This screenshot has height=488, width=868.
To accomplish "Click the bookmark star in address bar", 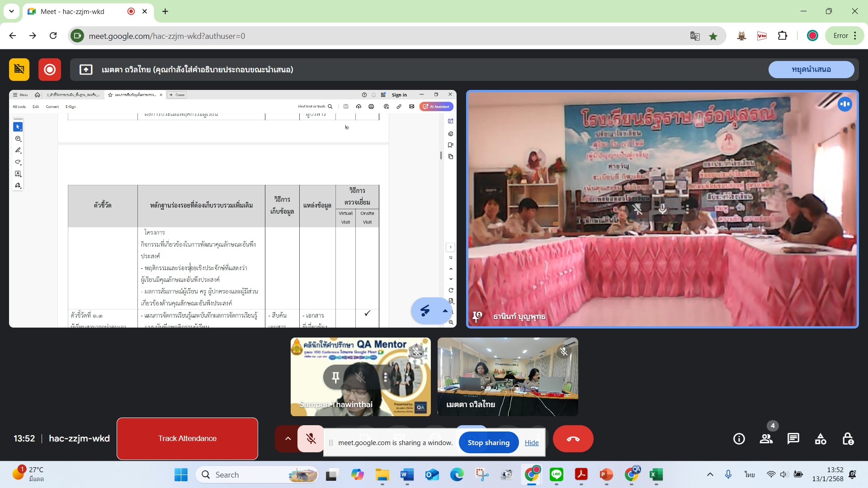I will coord(713,36).
